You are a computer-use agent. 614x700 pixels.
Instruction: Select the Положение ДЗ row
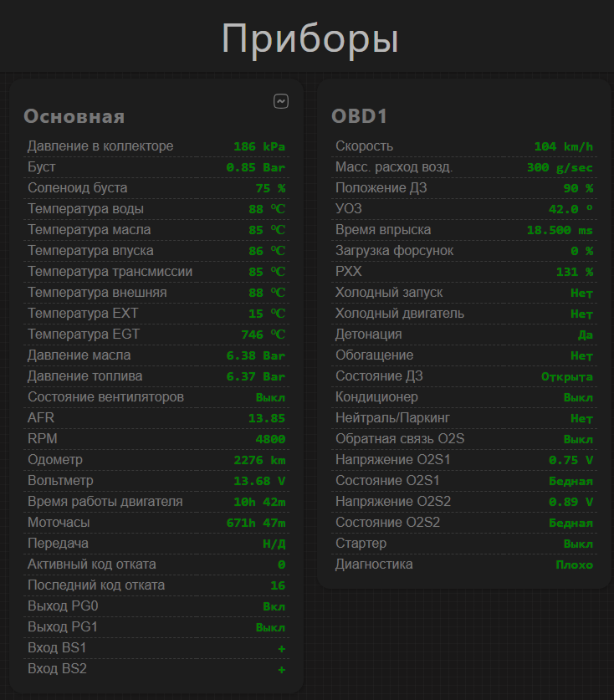click(464, 188)
